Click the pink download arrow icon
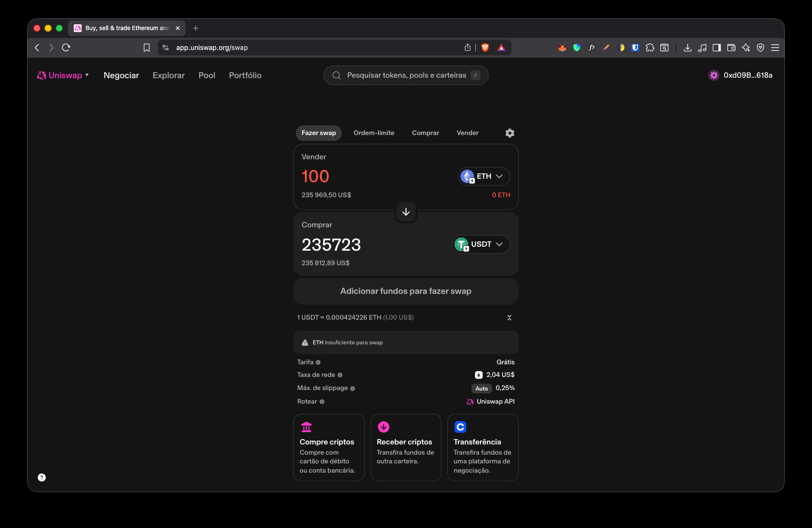The image size is (812, 528). [x=384, y=427]
